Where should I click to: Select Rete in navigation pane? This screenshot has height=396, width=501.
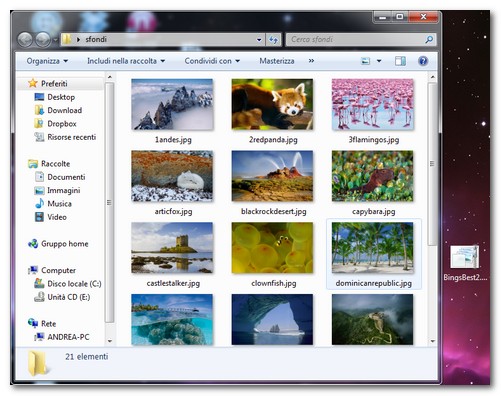pyautogui.click(x=48, y=324)
